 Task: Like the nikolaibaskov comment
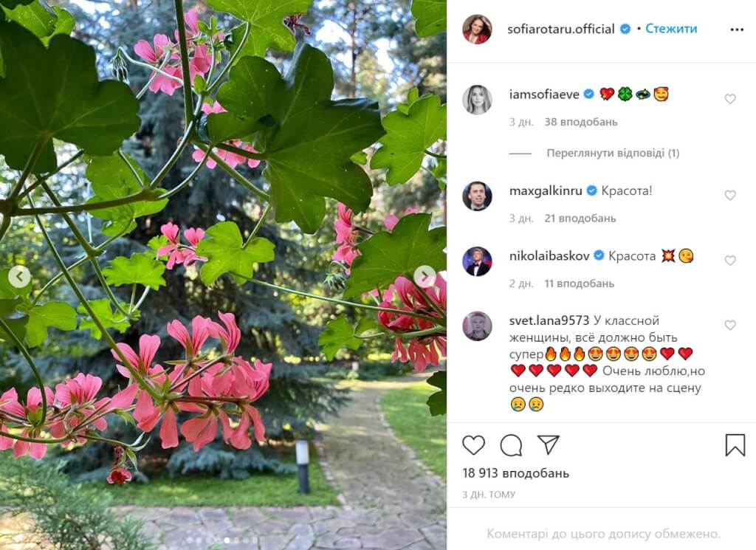(x=730, y=261)
